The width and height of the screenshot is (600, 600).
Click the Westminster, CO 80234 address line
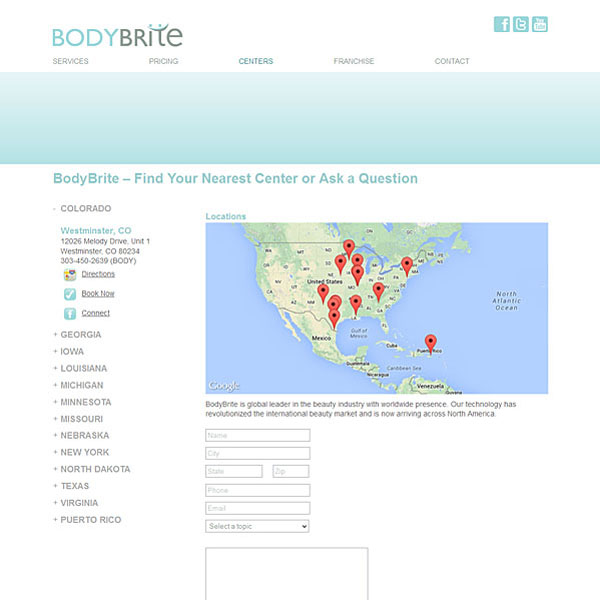100,251
